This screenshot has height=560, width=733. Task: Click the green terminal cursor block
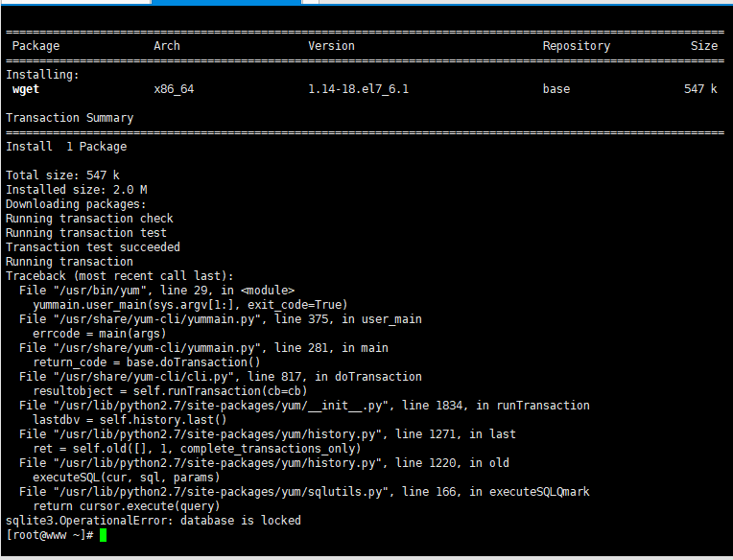coord(103,535)
